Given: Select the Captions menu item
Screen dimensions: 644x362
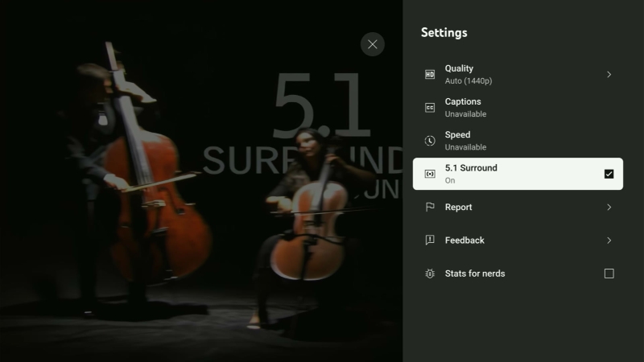Looking at the screenshot, I should [518, 108].
